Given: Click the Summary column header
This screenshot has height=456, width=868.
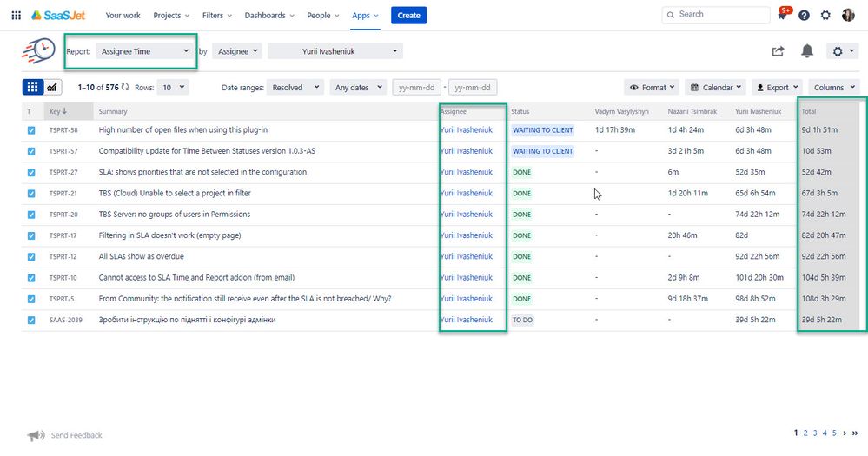Looking at the screenshot, I should coord(113,111).
